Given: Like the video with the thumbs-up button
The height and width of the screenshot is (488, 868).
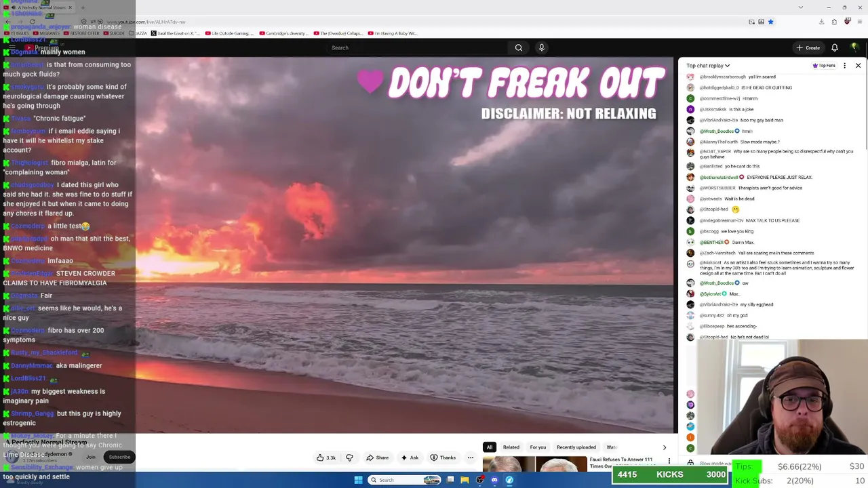Looking at the screenshot, I should [326, 457].
